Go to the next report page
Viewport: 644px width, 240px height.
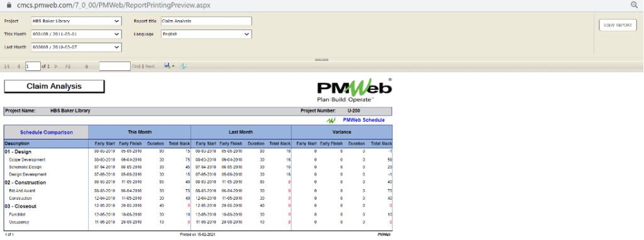point(56,66)
